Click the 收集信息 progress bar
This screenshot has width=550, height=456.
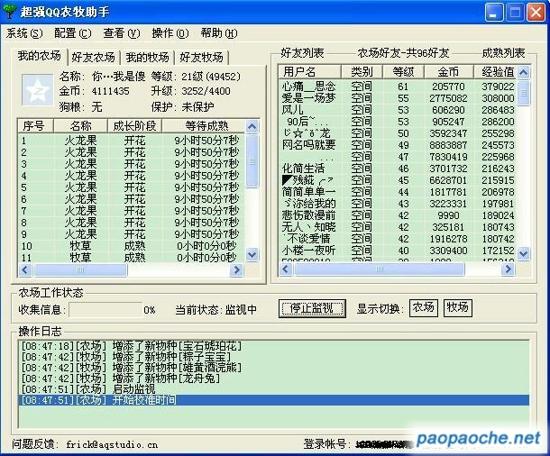coord(106,310)
